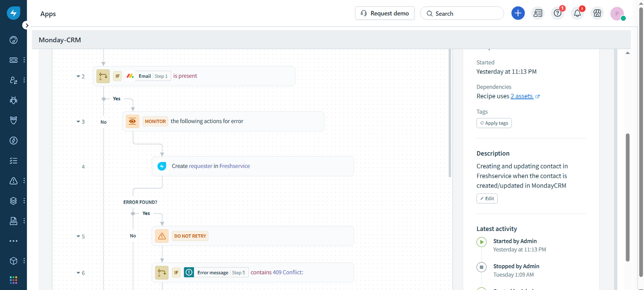644x290 pixels.
Task: Open the help question mark icon
Action: (558, 13)
